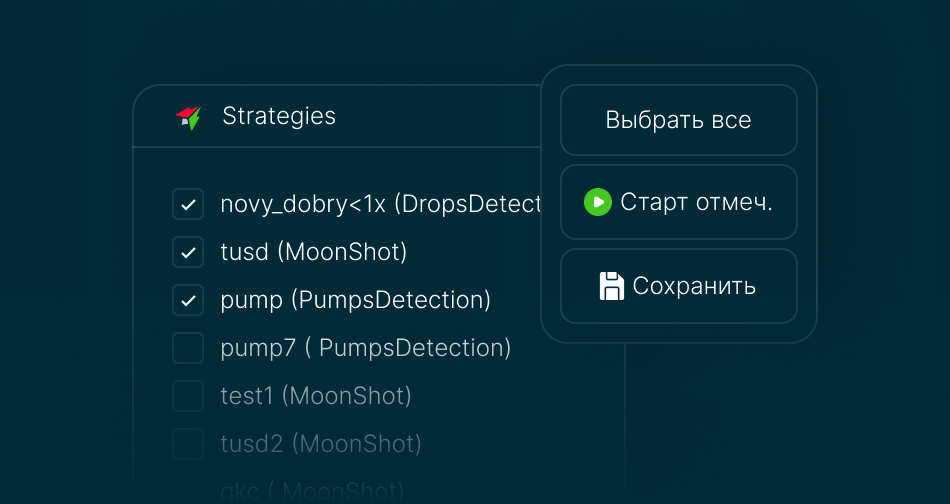This screenshot has height=504, width=950.
Task: Uncheck the novy_dobry<1x strategy checkbox
Action: (188, 204)
